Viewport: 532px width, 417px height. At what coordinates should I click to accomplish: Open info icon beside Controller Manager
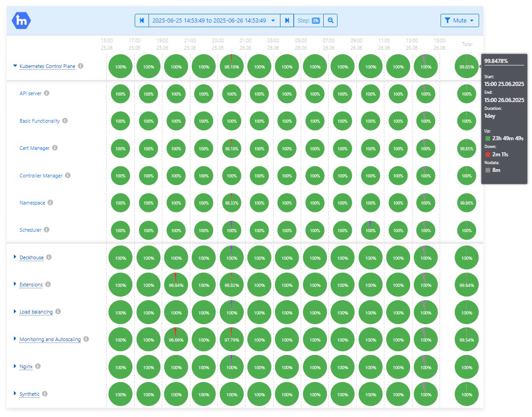[68, 175]
